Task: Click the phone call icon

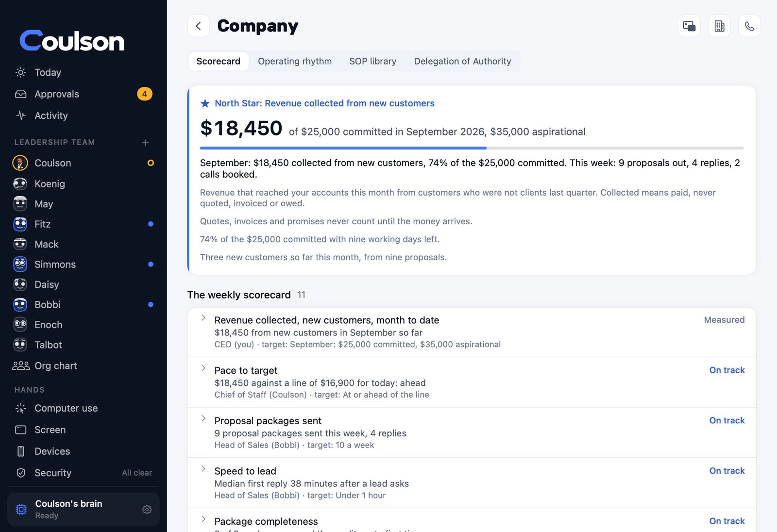Action: [x=749, y=26]
